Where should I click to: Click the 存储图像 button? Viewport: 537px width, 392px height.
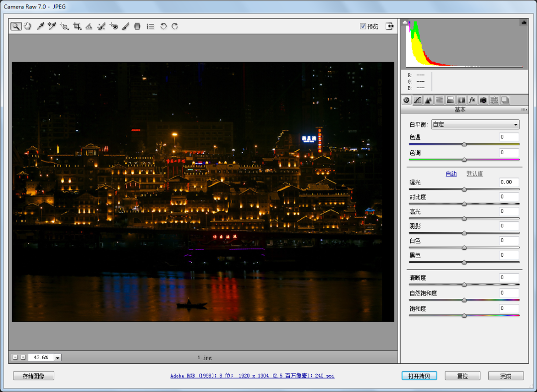[34, 376]
